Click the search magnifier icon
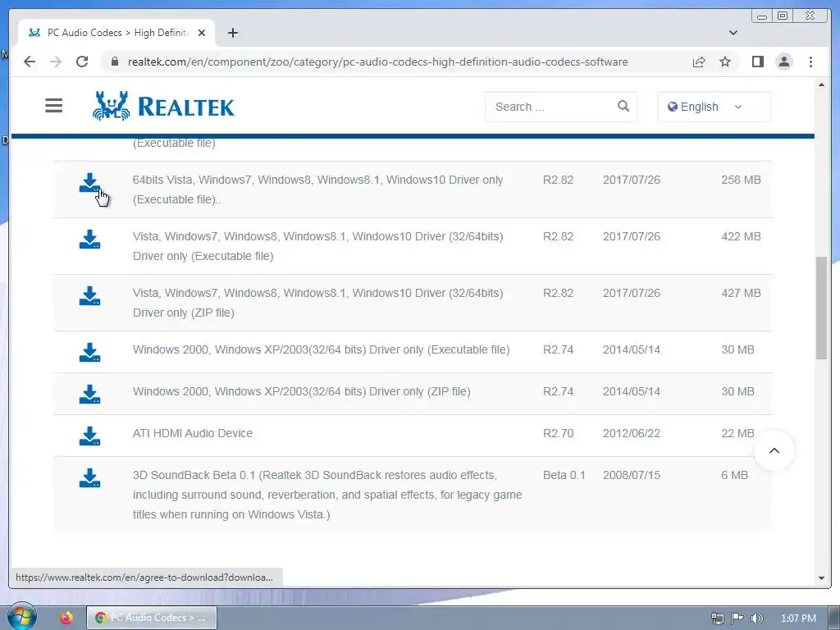This screenshot has width=840, height=630. click(x=623, y=106)
